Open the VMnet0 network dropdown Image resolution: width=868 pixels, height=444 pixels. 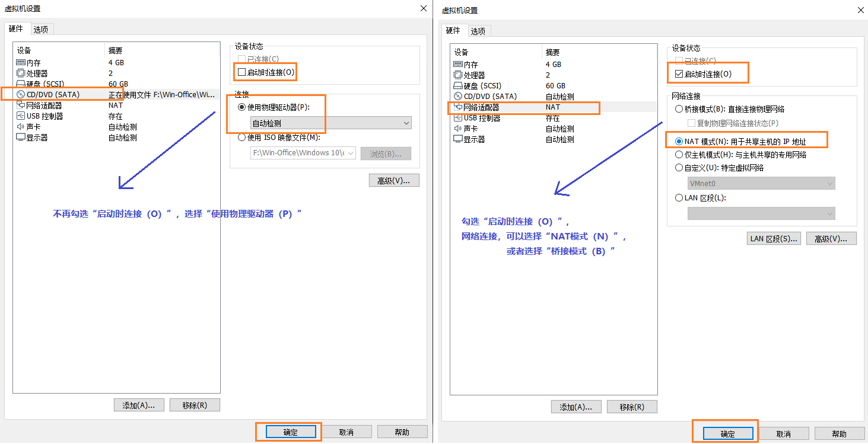(761, 183)
